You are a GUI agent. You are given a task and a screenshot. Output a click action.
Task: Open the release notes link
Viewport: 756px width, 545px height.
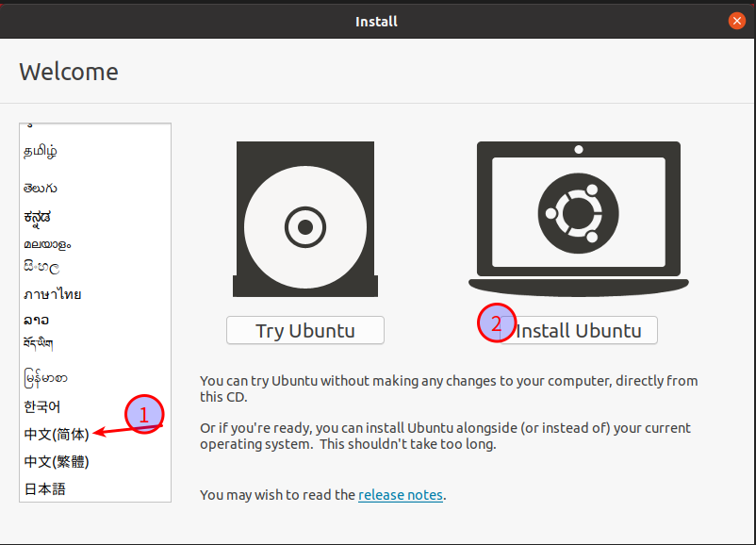pyautogui.click(x=401, y=494)
